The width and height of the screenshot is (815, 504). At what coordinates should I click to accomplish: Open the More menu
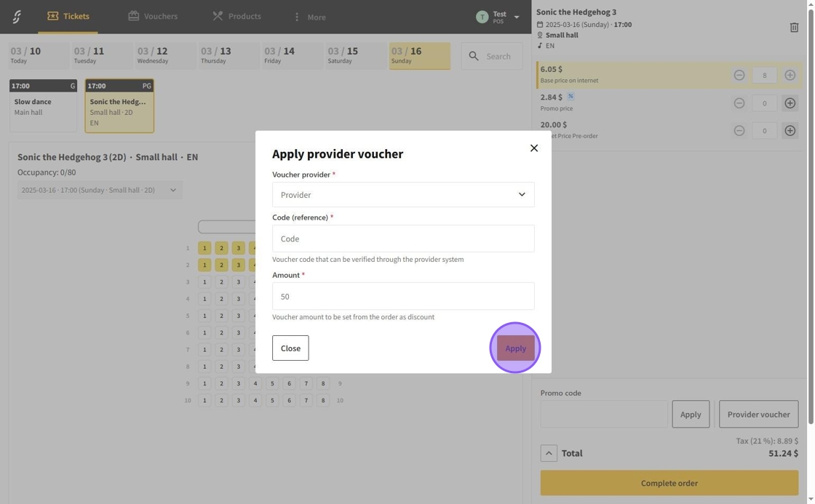(x=309, y=17)
